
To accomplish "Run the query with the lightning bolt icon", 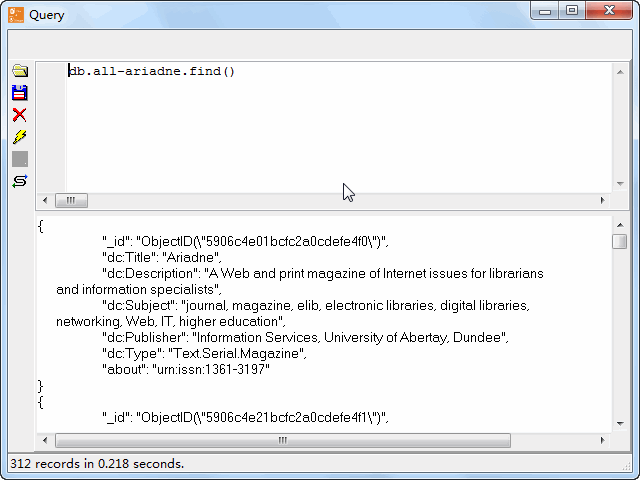I will coord(19,137).
